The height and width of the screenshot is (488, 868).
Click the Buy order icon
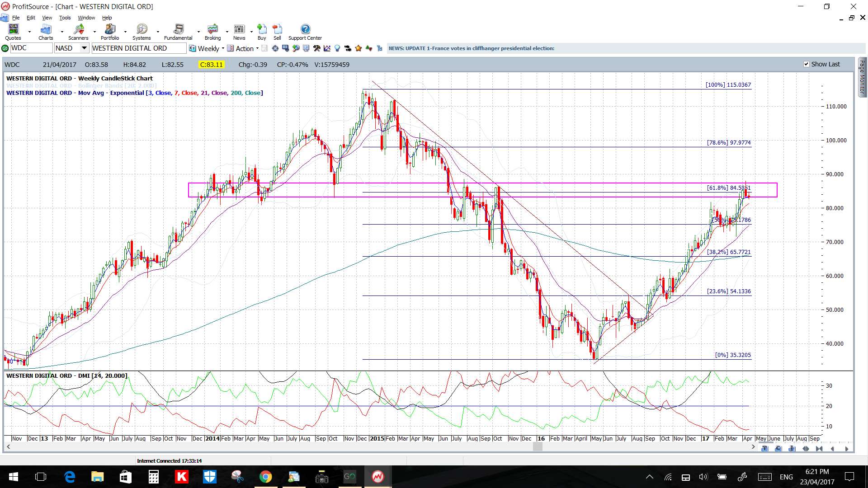(x=262, y=32)
